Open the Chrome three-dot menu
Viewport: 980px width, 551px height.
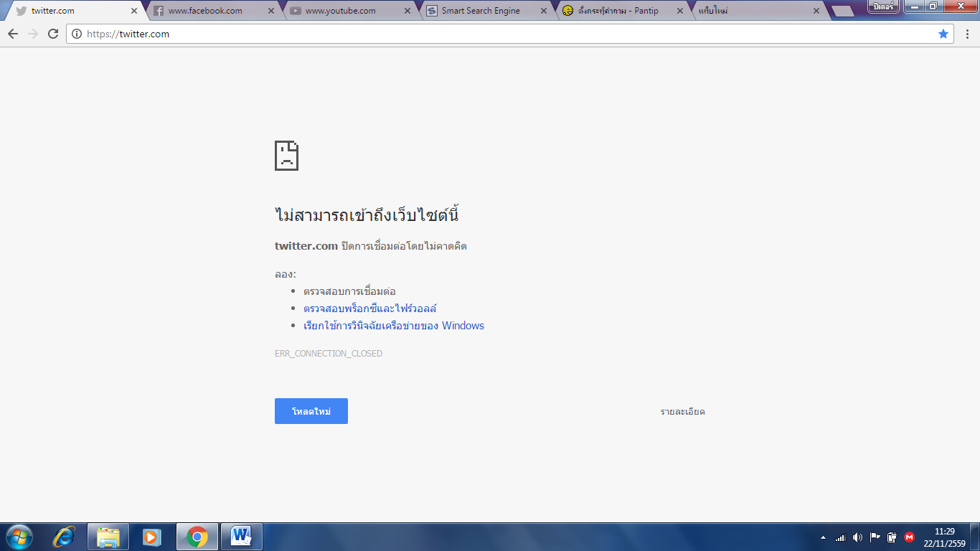tap(966, 34)
